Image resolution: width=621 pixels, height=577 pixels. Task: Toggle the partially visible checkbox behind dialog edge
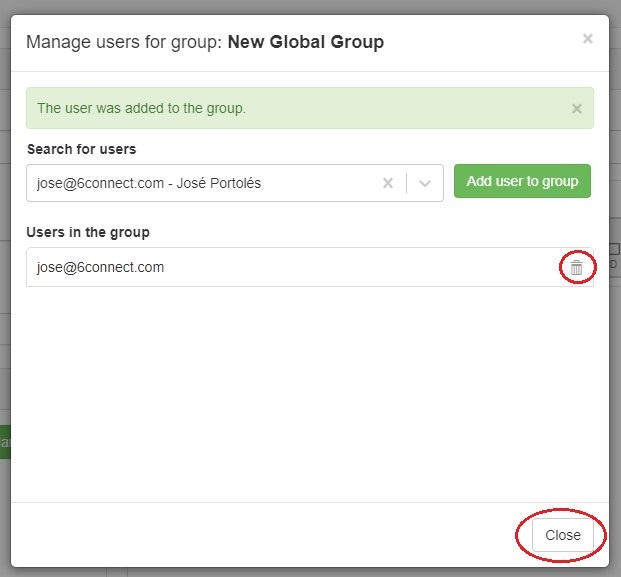coord(614,248)
